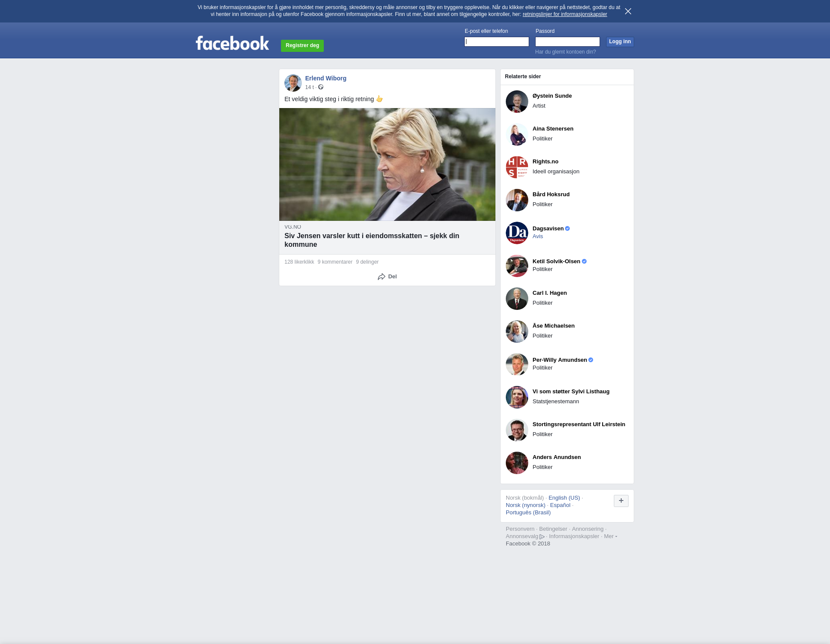This screenshot has width=830, height=644.
Task: Click the Del share arrow icon
Action: [x=381, y=277]
